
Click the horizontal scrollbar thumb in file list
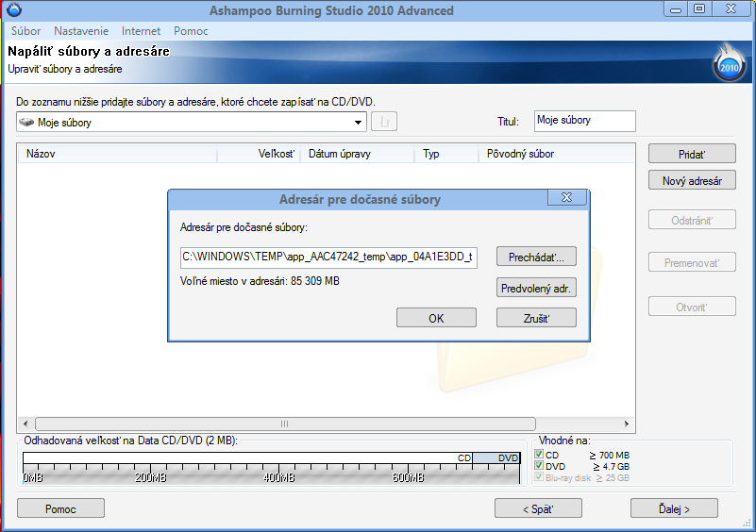point(285,424)
